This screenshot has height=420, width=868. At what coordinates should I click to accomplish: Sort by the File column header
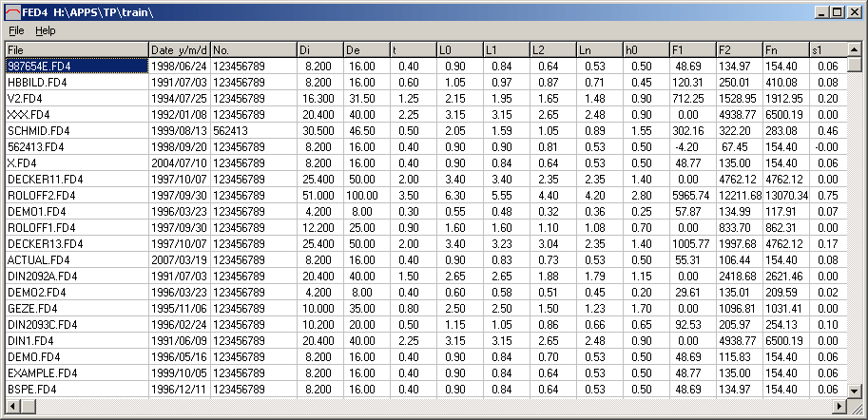(76, 48)
